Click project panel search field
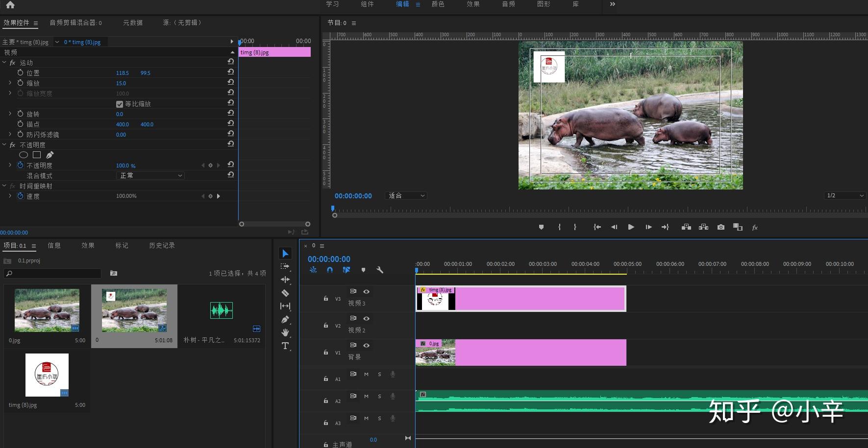 coord(52,273)
